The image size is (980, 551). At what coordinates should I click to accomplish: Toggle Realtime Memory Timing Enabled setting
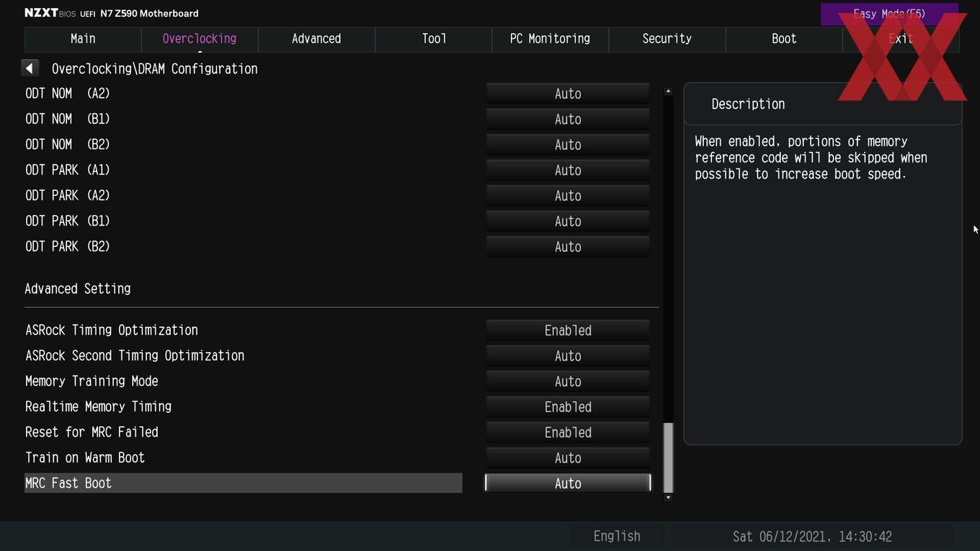568,407
